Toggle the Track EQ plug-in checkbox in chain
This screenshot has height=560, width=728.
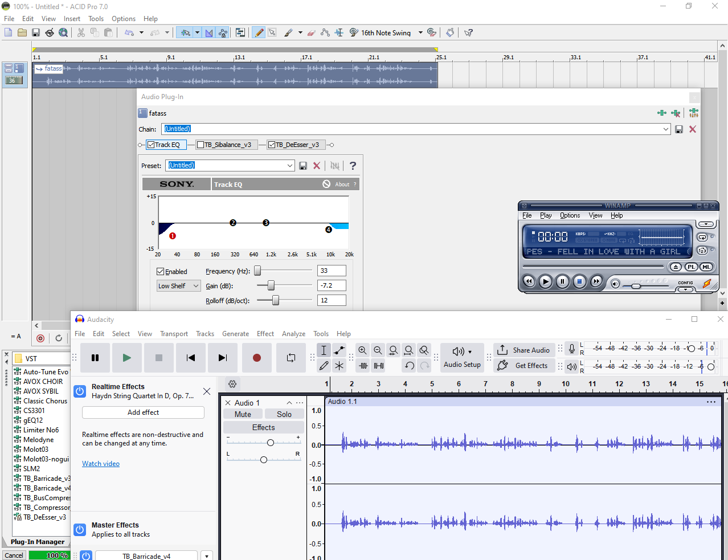pyautogui.click(x=152, y=145)
